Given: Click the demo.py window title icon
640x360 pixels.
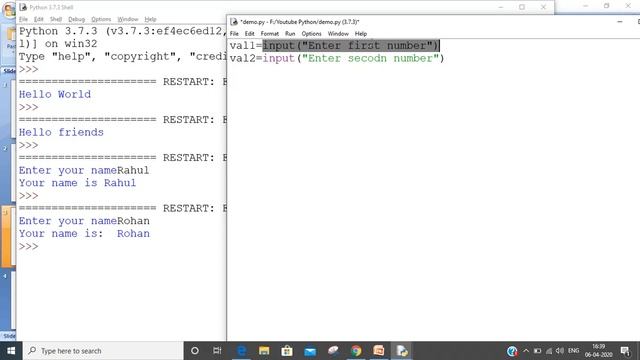Looking at the screenshot, I should click(x=234, y=22).
